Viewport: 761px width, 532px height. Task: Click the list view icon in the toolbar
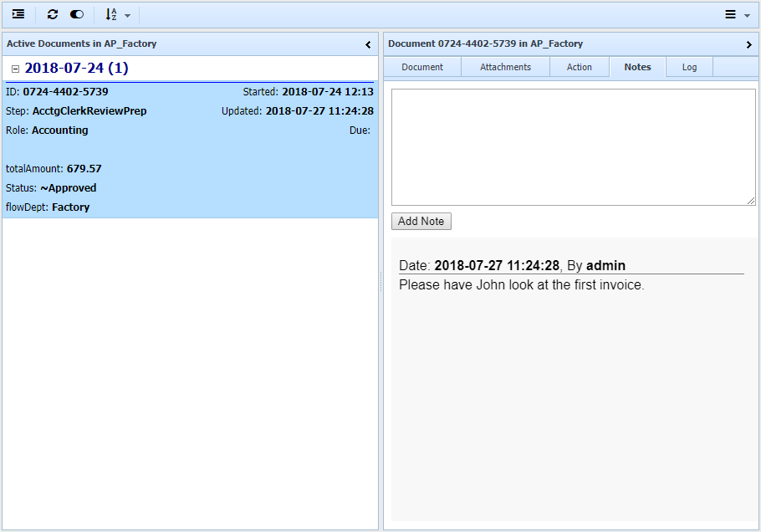click(18, 14)
